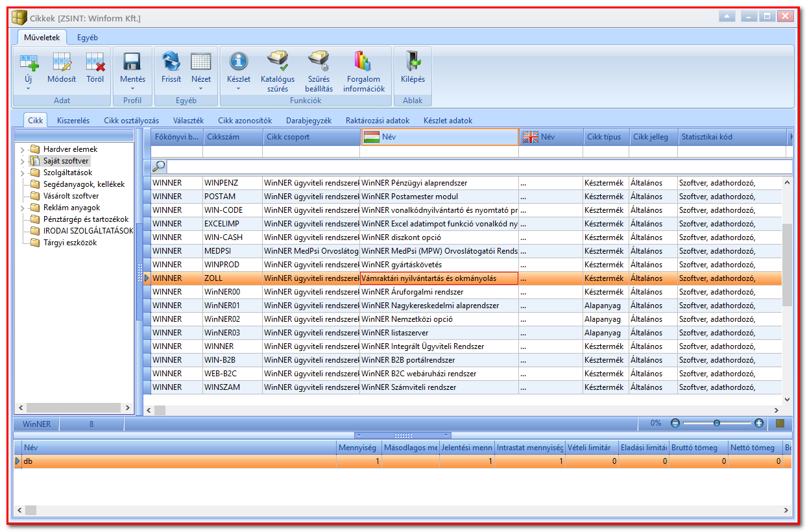Switch to the Egyéb ribbon tab
This screenshot has width=807, height=532.
point(88,38)
